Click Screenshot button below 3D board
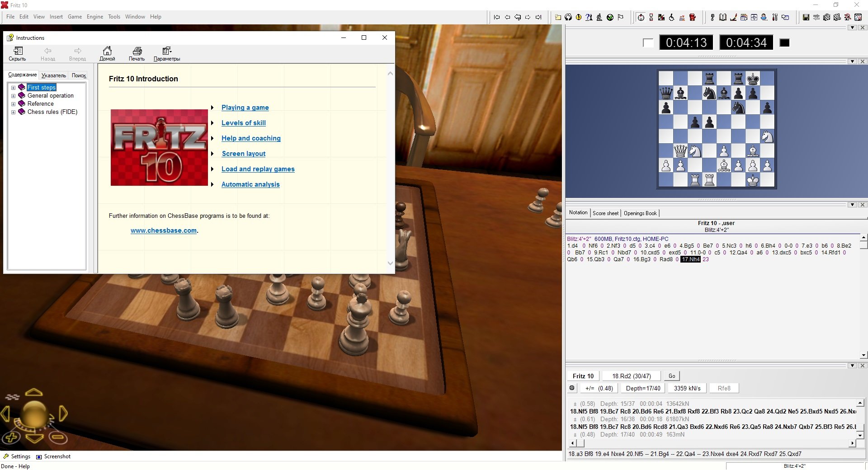This screenshot has width=868, height=470. point(53,456)
